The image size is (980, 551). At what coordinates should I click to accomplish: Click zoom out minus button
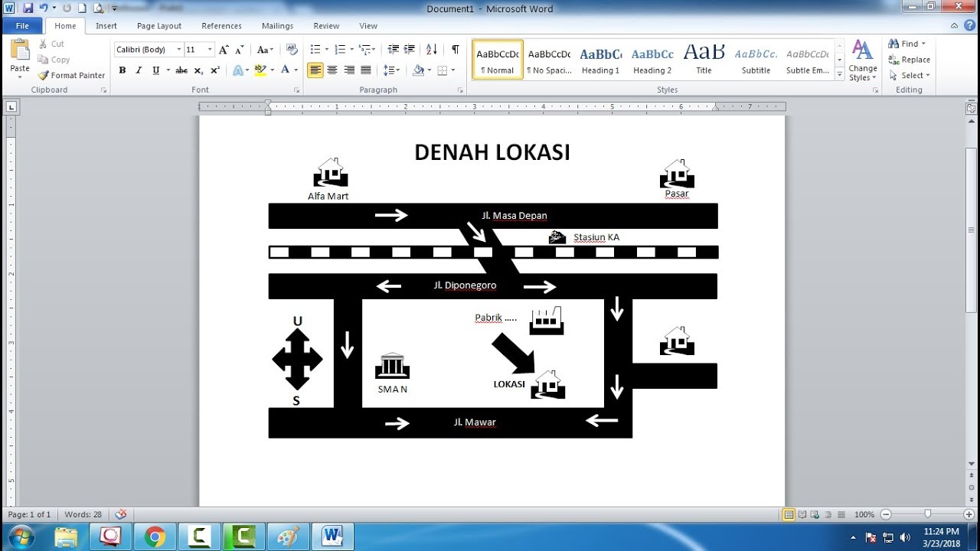(x=887, y=514)
